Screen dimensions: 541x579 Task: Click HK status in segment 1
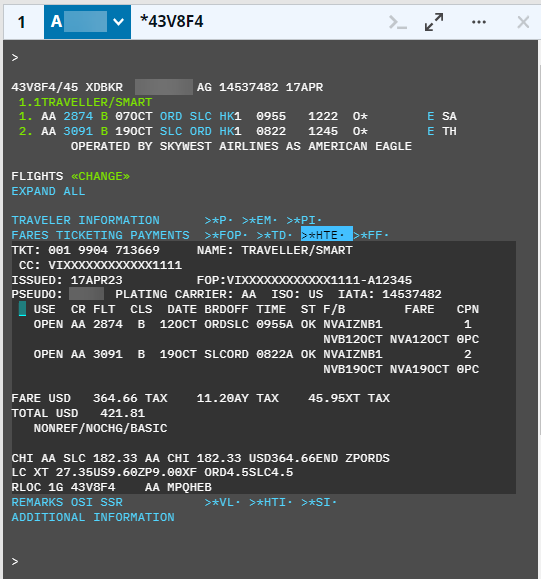pyautogui.click(x=227, y=117)
